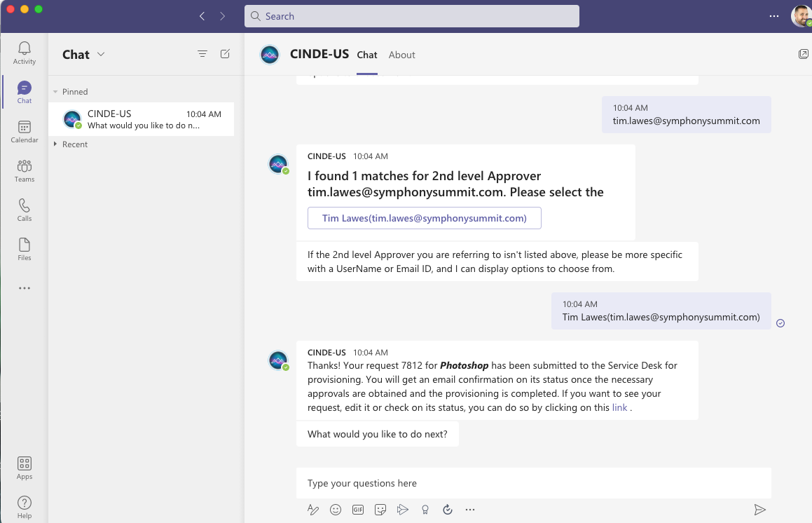Open the GIF picker

358,510
